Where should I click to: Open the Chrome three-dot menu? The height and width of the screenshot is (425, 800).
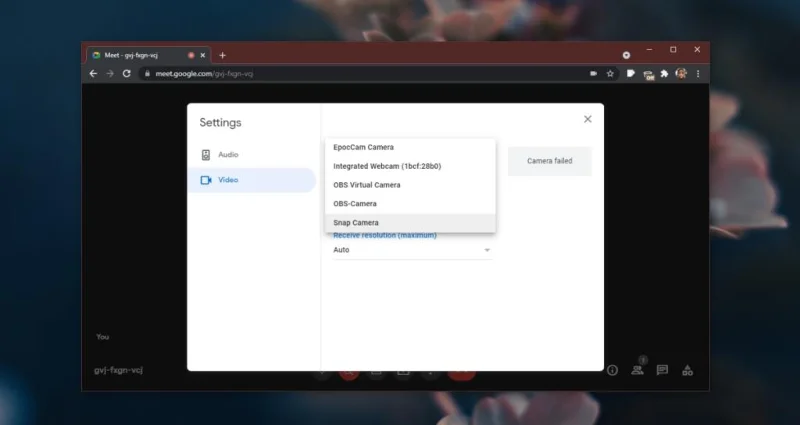(x=698, y=73)
